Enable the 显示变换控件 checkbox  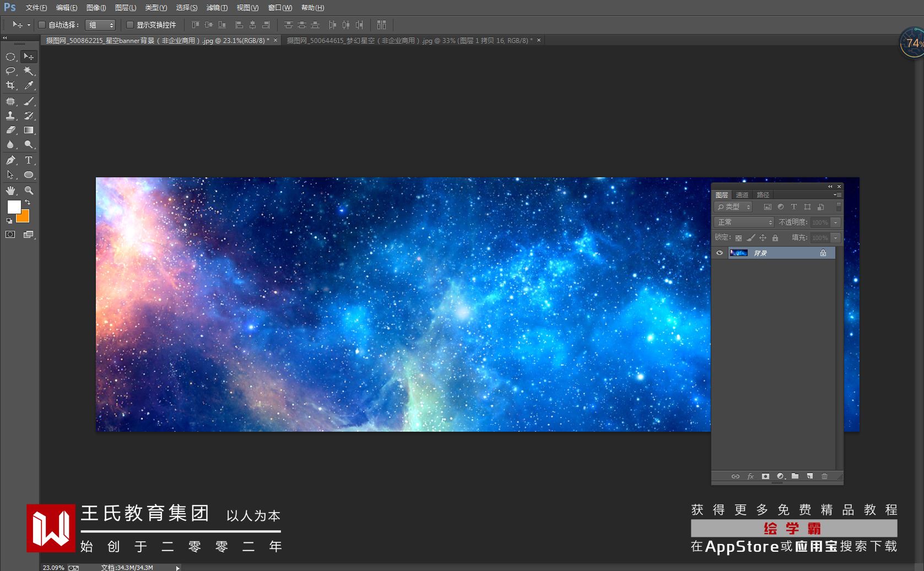pyautogui.click(x=130, y=25)
